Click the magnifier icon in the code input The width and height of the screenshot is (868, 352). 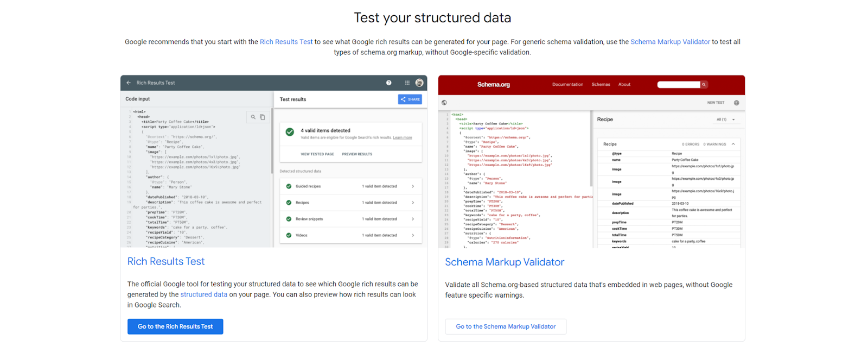[253, 117]
